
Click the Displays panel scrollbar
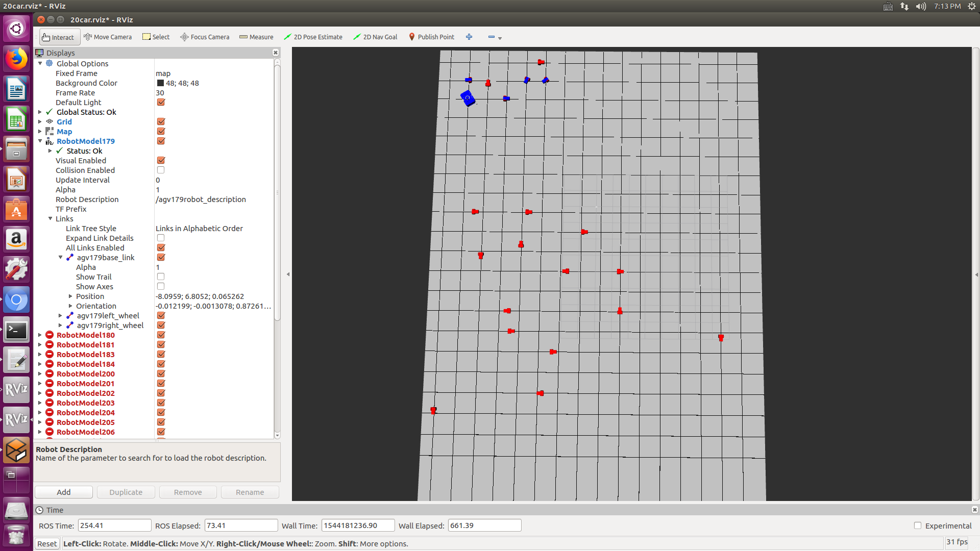(277, 194)
